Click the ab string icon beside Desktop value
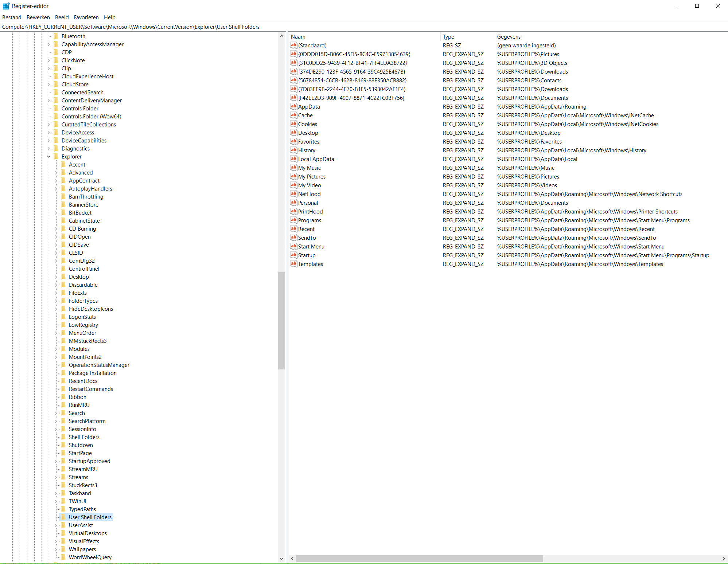Screen dimensions: 728x564 click(x=293, y=133)
